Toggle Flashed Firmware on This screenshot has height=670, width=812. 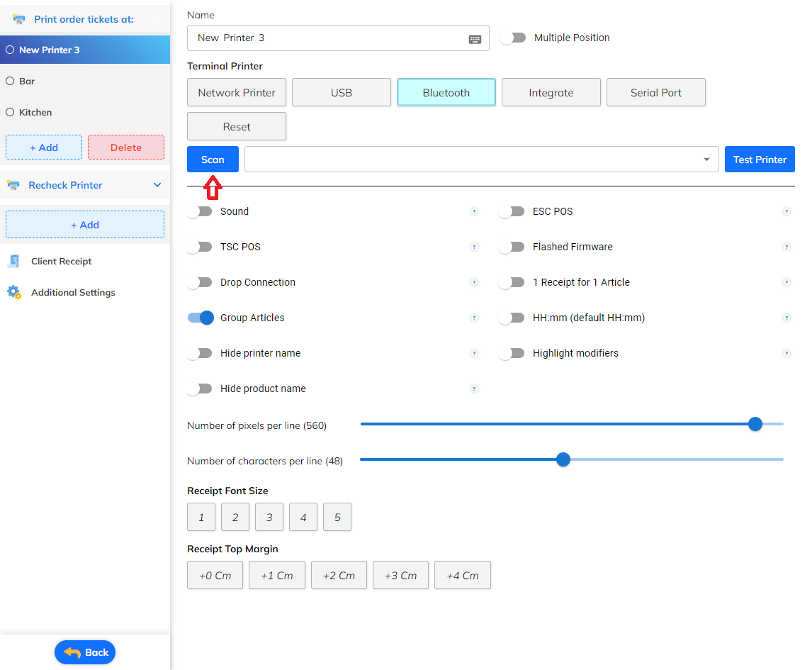coord(512,247)
